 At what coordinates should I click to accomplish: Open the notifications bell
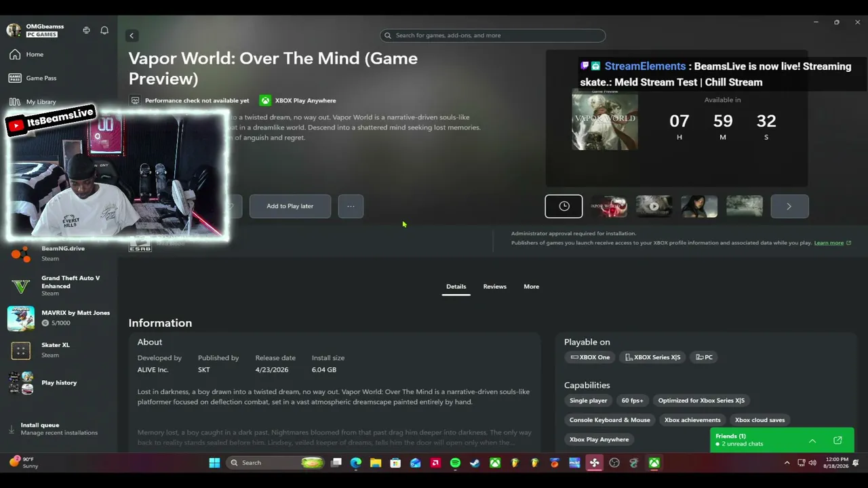(104, 30)
